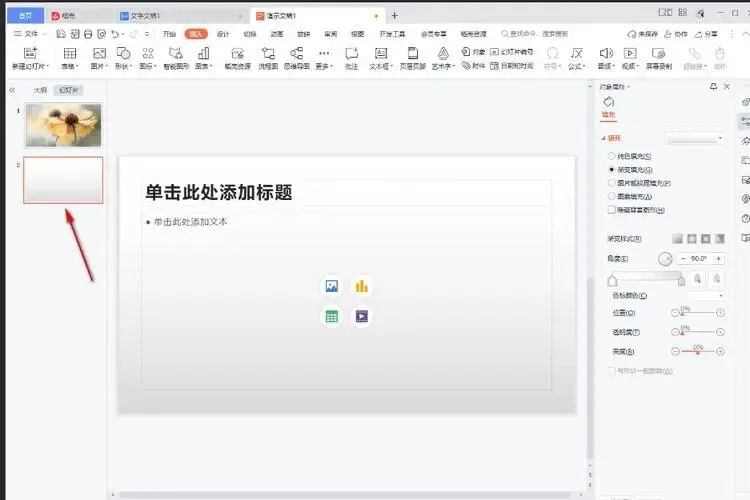Insert table using placeholder green table icon

point(331,316)
